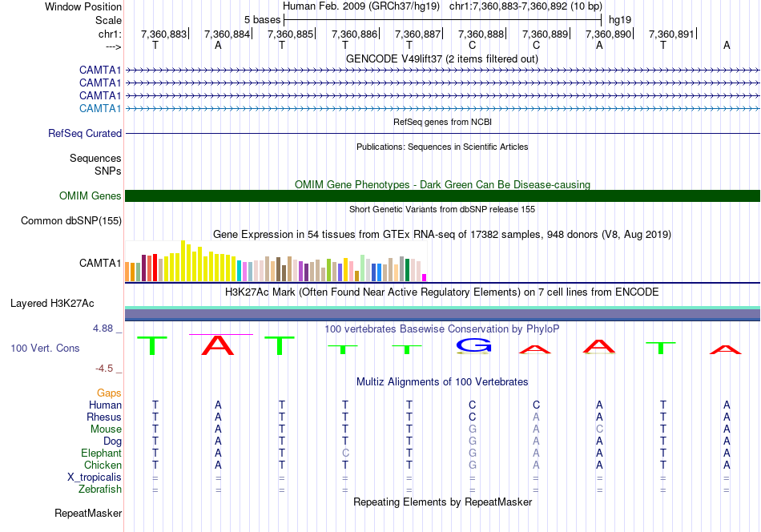Select the Dog alignment row label
761x532 pixels.
click(x=112, y=441)
